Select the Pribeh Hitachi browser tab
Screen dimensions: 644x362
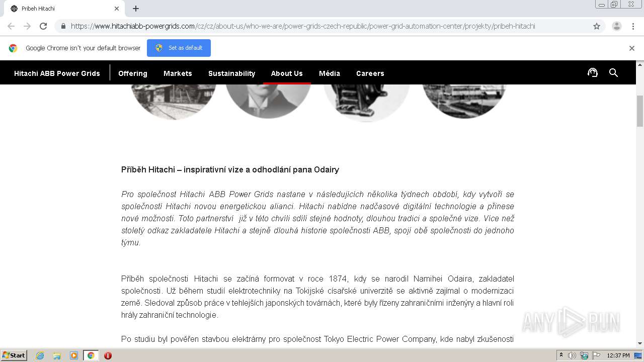click(x=63, y=9)
